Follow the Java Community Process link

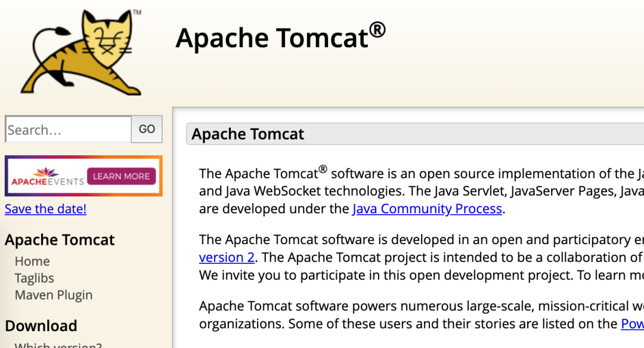pos(427,209)
